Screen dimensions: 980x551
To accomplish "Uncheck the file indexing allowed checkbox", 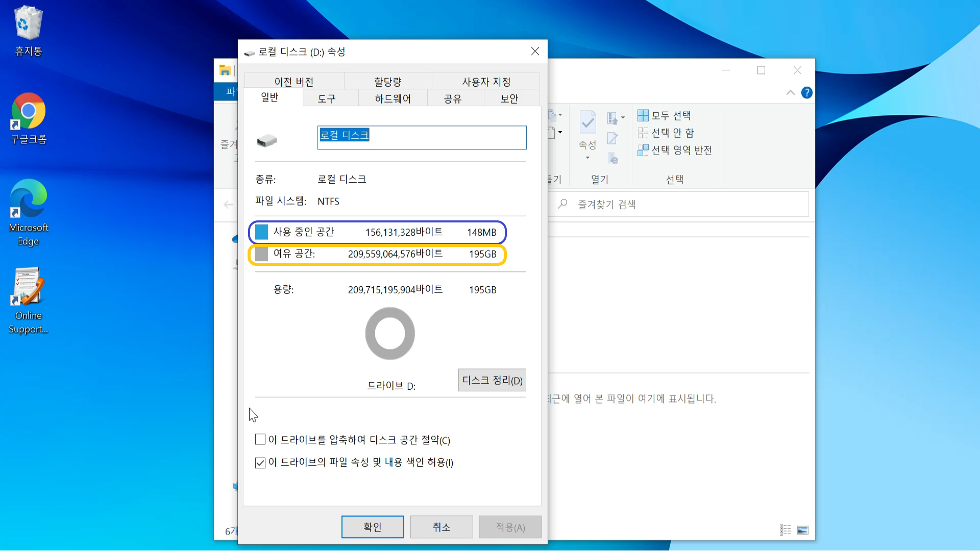I will [260, 463].
